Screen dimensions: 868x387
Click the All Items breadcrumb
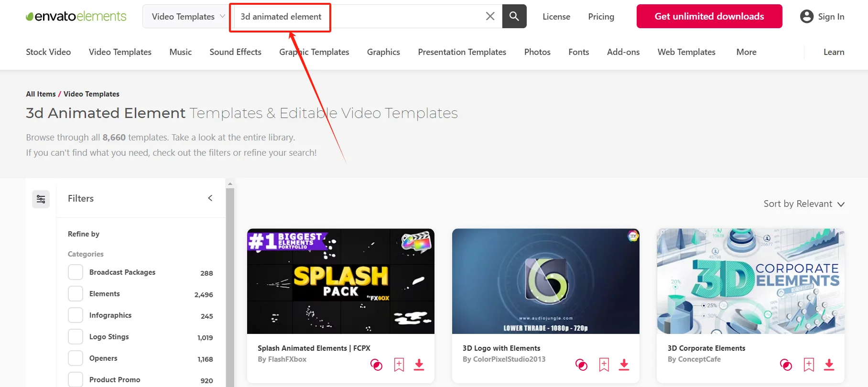41,94
